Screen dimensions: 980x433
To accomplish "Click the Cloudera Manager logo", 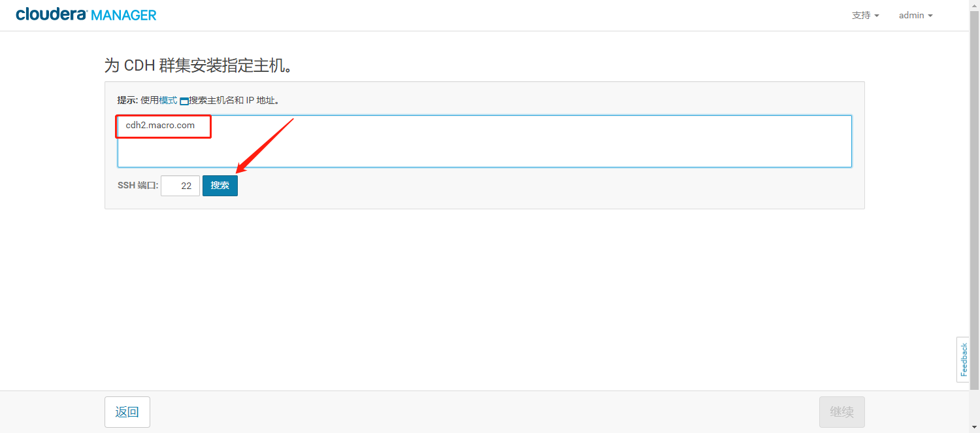I will coord(86,14).
